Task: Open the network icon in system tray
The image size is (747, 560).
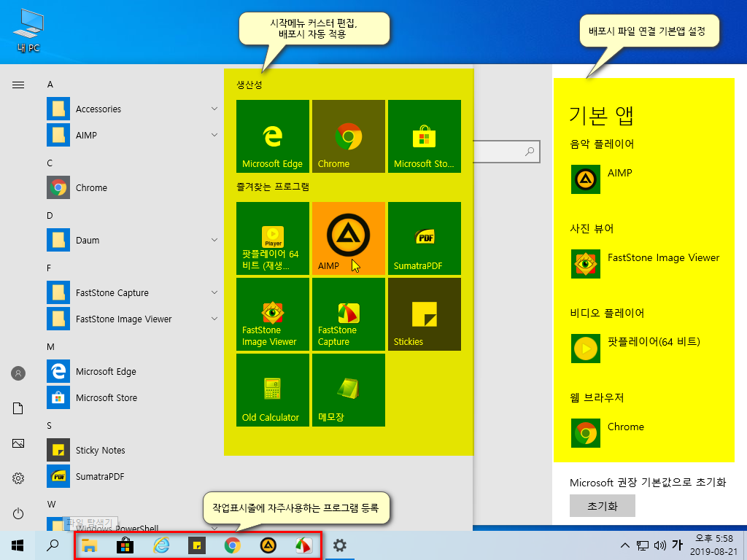Action: click(643, 545)
